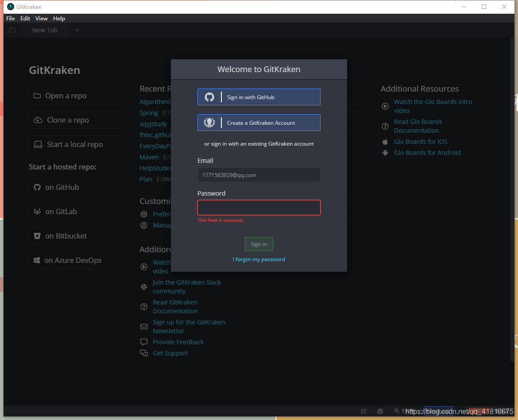Open the Join the GitKraken Slack community link

coord(187,287)
